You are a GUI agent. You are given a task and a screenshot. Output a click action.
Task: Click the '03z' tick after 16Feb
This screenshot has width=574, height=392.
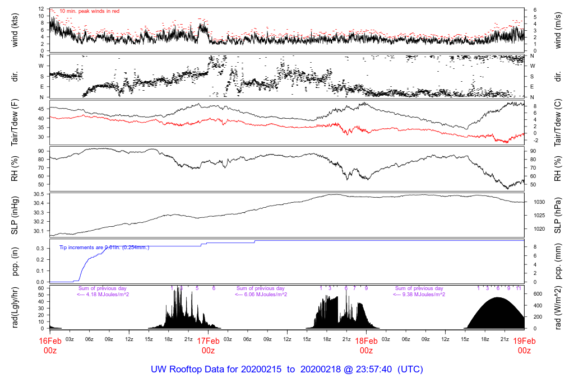pyautogui.click(x=70, y=339)
